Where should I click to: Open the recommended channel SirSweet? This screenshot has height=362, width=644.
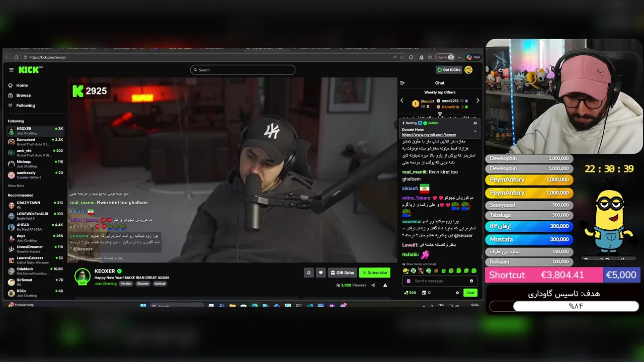coord(35,282)
